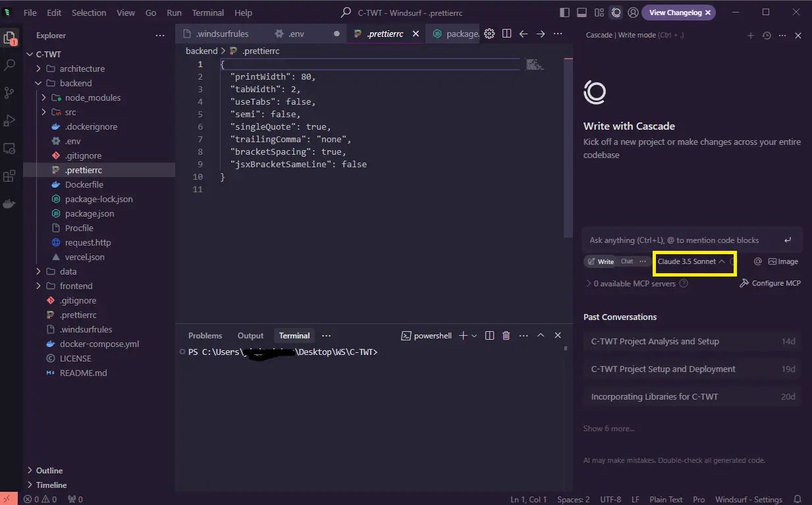Navigate forward with the right arrow
The image size is (812, 505).
541,34
